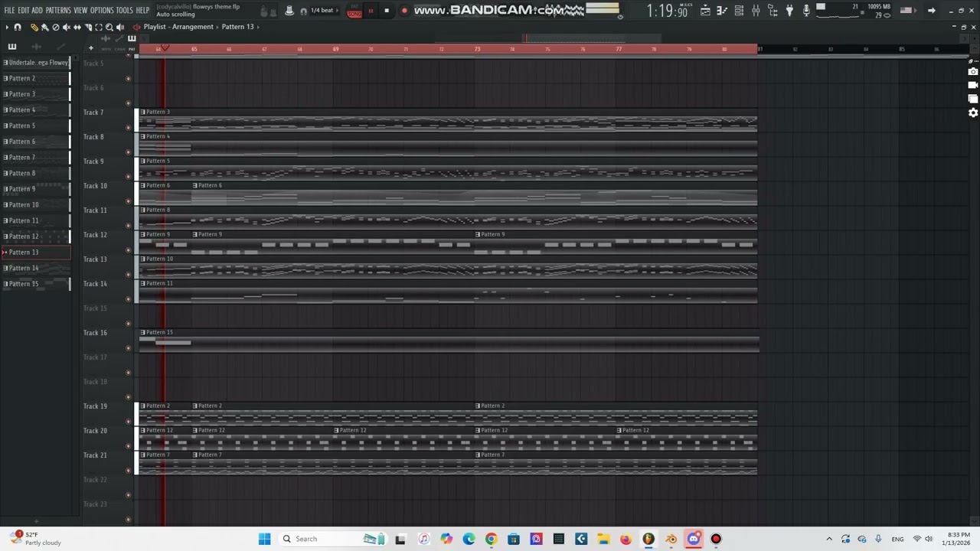980x551 pixels.
Task: Open the FILE menu
Action: 9,11
